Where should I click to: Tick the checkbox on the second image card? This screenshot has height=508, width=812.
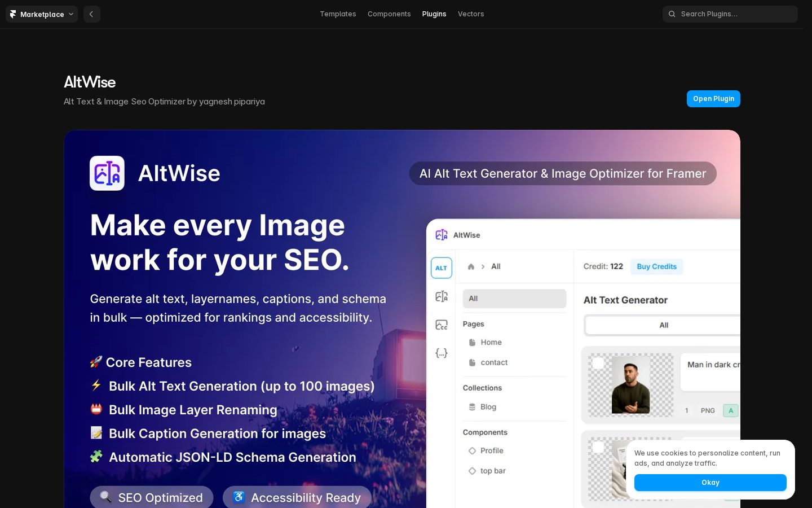tap(598, 447)
